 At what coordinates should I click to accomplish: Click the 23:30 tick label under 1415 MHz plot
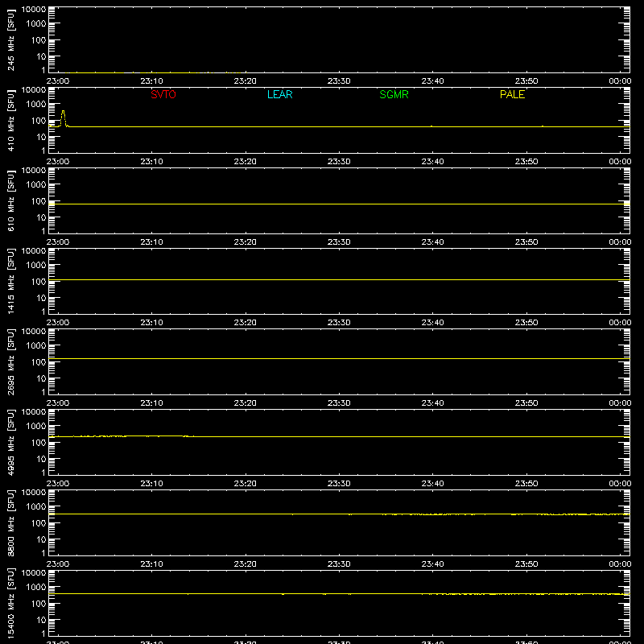click(339, 323)
